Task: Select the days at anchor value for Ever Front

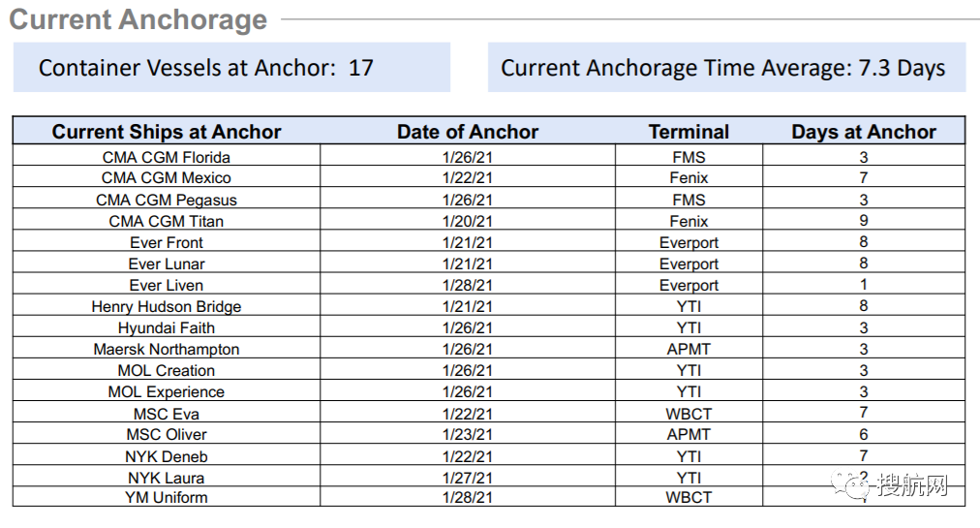Action: (x=864, y=242)
